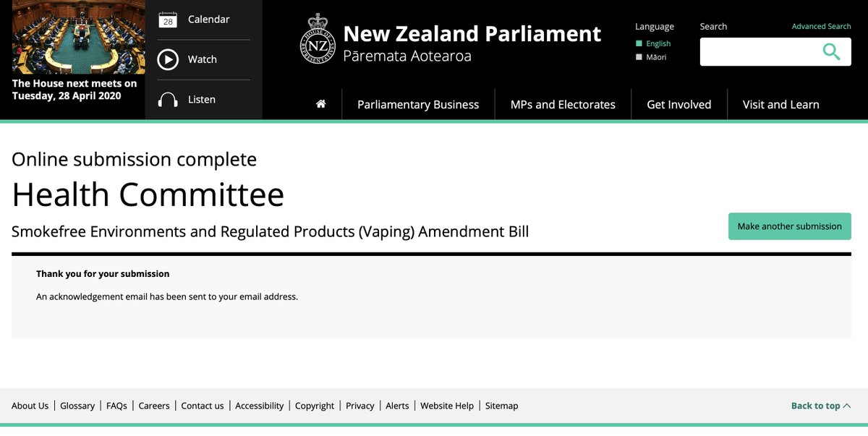Click the acknowledgement email sentence
Screen dimensions: 868x436
tap(167, 296)
